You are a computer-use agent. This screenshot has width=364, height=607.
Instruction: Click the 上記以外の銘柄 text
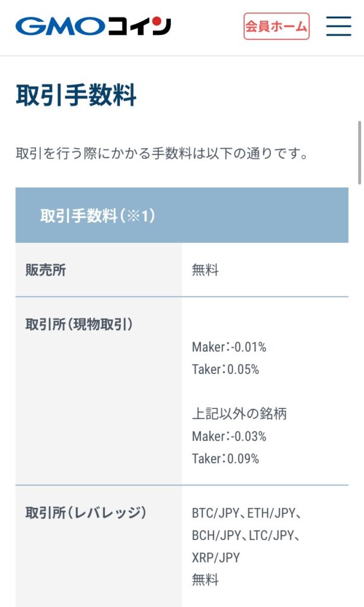240,414
